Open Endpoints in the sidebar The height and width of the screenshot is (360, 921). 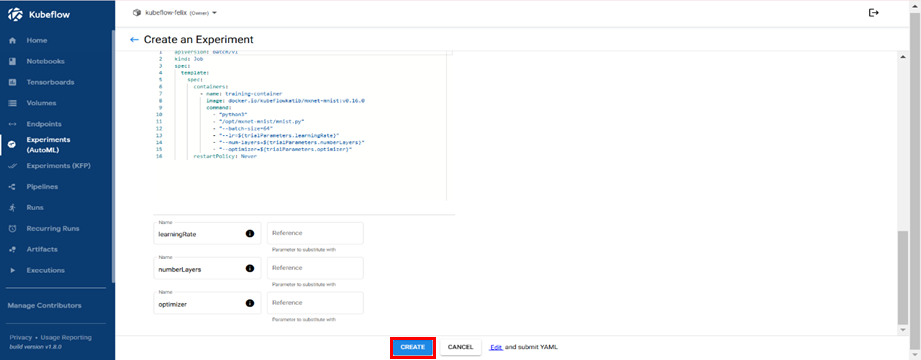click(44, 125)
